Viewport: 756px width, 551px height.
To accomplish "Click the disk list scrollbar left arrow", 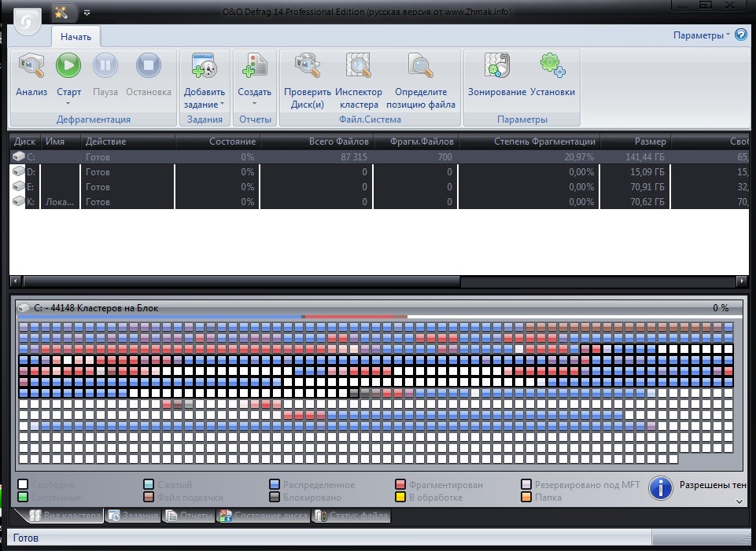I will tap(16, 281).
